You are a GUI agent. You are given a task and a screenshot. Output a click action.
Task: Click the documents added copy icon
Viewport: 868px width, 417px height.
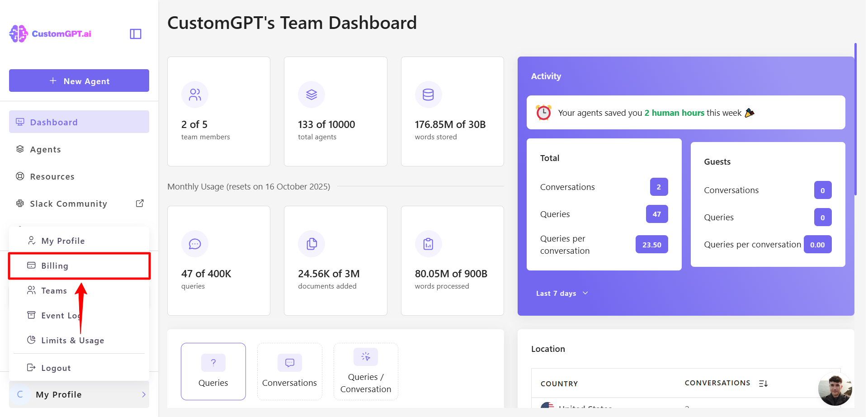click(311, 244)
